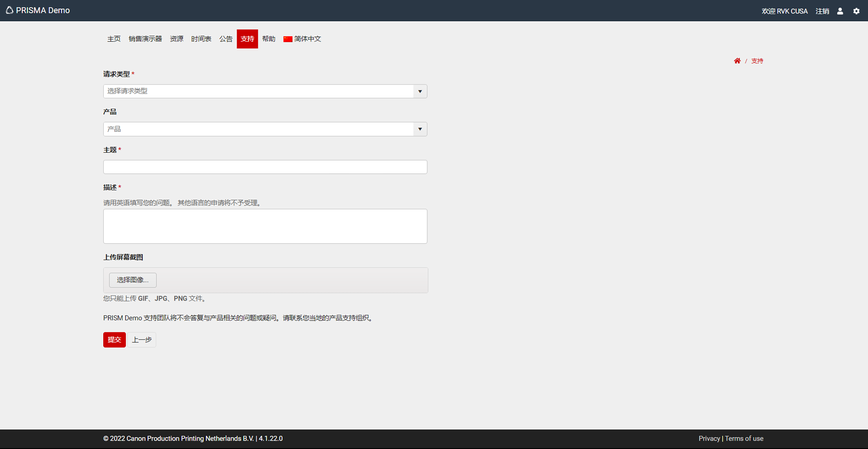The width and height of the screenshot is (868, 449).
Task: Focus the 主题 subject input field
Action: pos(265,167)
